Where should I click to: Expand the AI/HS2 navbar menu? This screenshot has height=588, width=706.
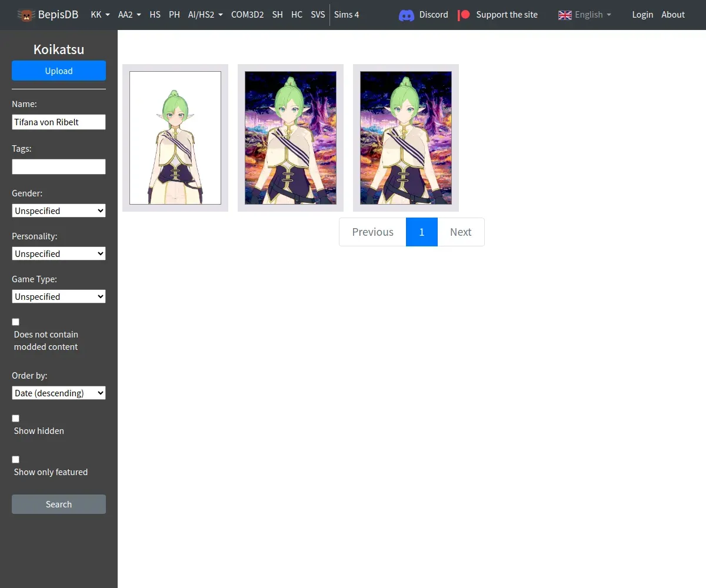click(x=205, y=15)
